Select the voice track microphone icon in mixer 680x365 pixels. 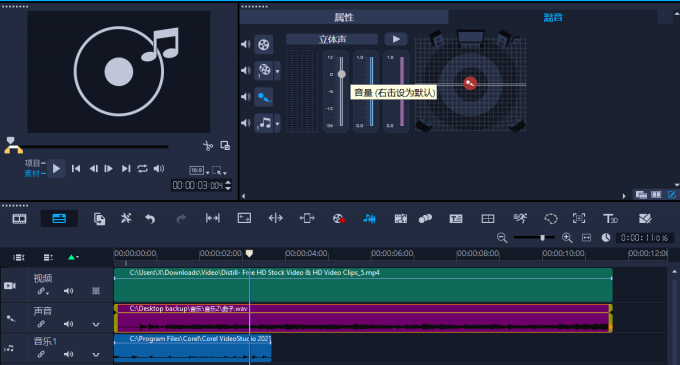click(264, 97)
